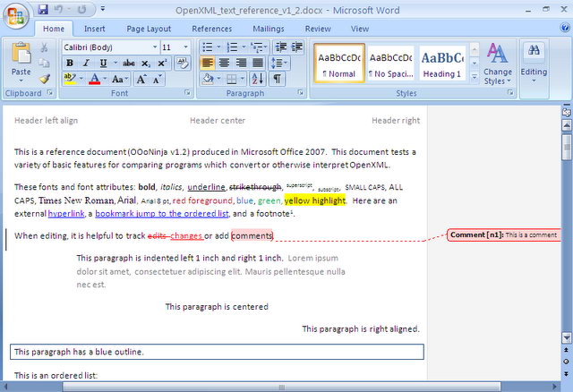This screenshot has height=392, width=573.
Task: Shrink font size
Action: click(x=157, y=79)
